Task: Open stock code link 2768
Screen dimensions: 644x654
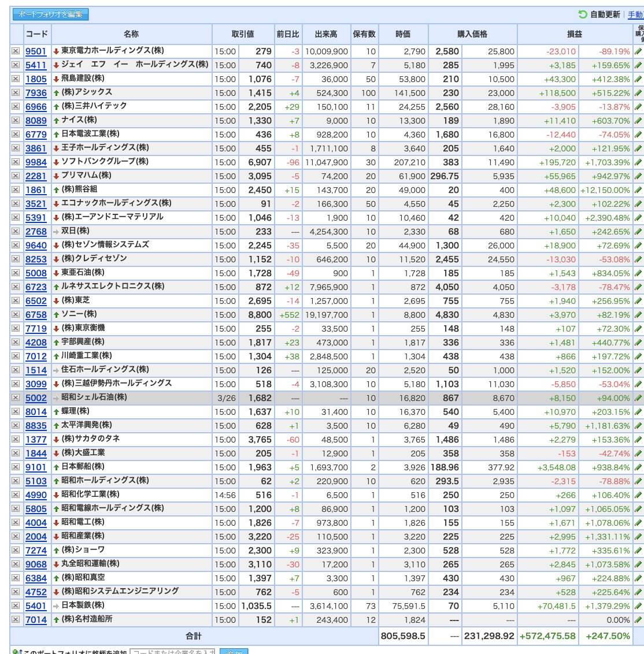Action: 36,232
